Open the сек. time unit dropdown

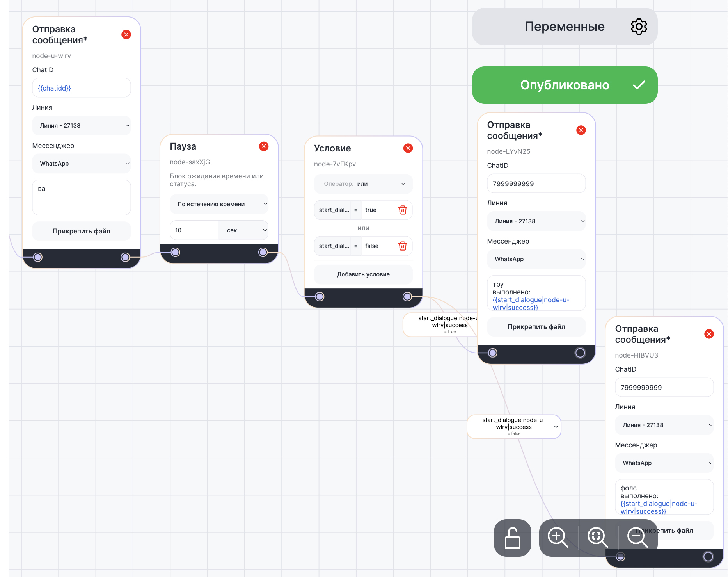244,230
